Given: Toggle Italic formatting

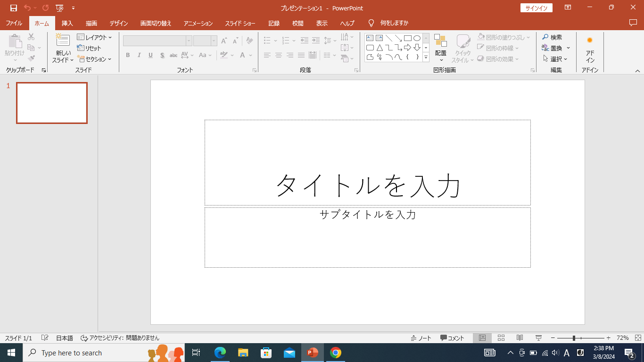Looking at the screenshot, I should (x=139, y=55).
